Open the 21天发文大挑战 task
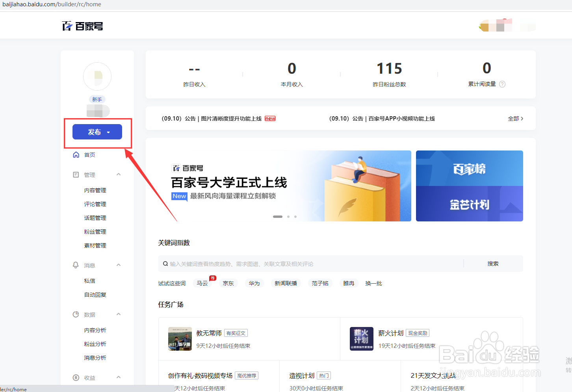Image resolution: width=572 pixels, height=392 pixels. [433, 376]
